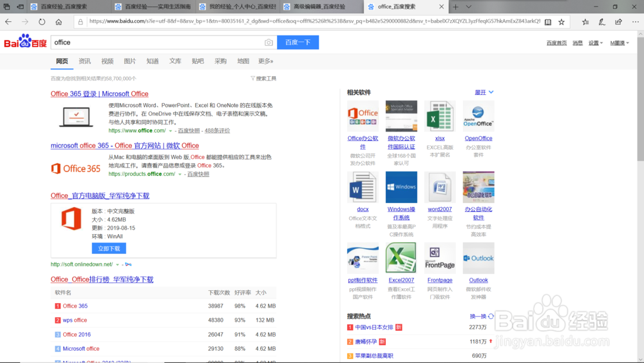Screen dimensions: 644x363
Task: Expand 设置 dropdown in header
Action: pyautogui.click(x=596, y=43)
